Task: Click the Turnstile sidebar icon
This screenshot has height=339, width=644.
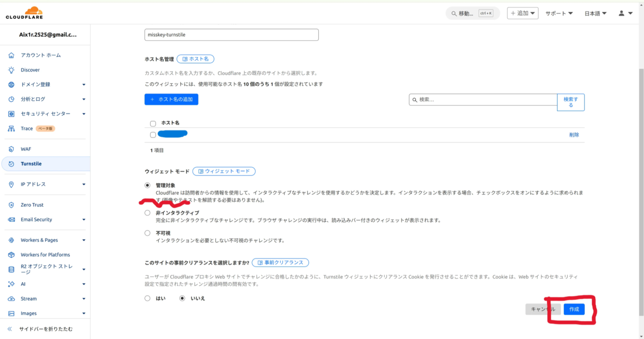Action: (11, 164)
